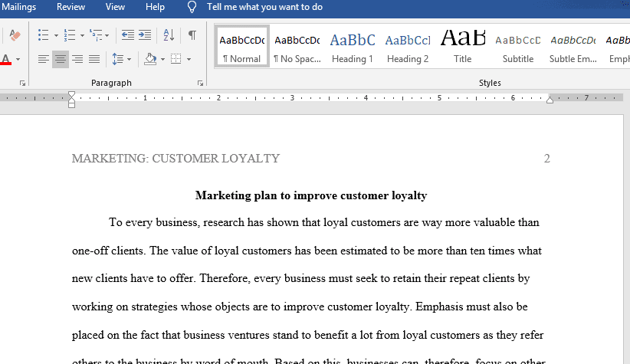This screenshot has width=630, height=364.
Task: Click line beginning 'working on strategies whose objects'
Action: point(300,307)
